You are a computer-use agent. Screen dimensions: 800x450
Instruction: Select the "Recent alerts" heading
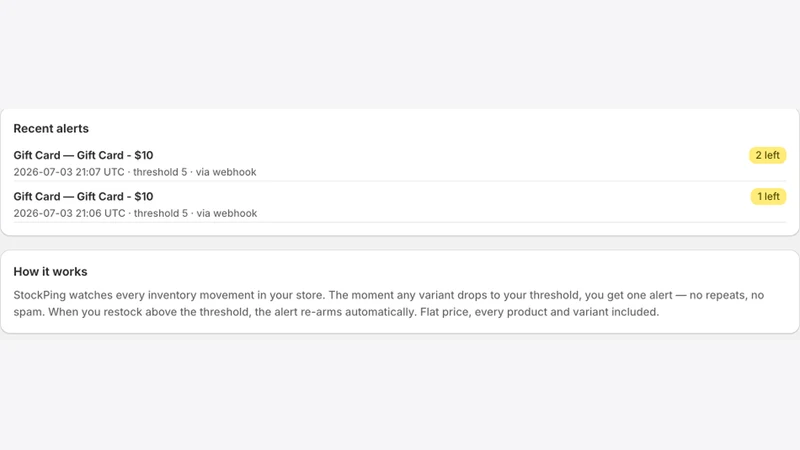51,129
